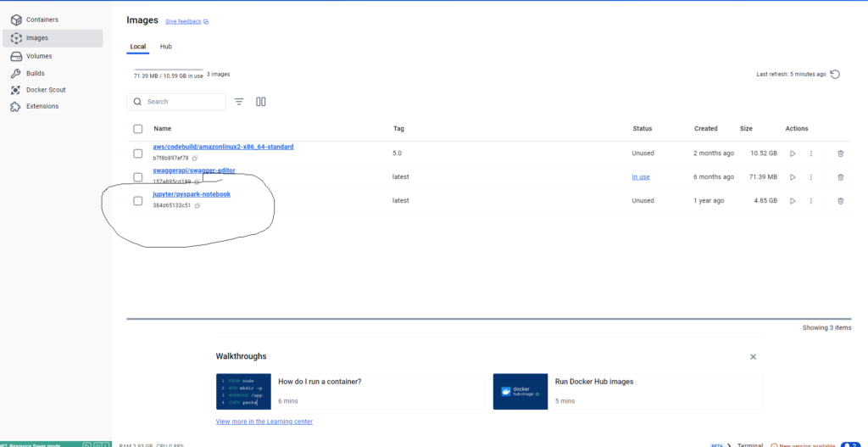Click the Images sidebar icon

[x=16, y=38]
